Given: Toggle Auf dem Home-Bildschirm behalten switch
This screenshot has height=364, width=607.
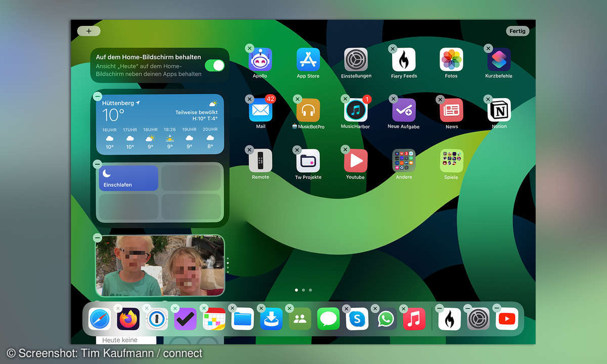Looking at the screenshot, I should [x=214, y=65].
